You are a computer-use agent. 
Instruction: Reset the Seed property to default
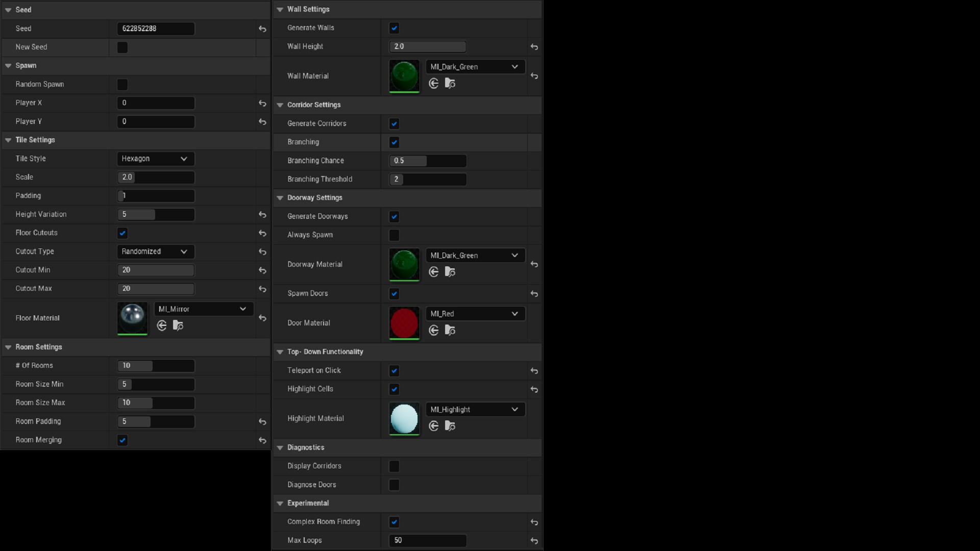tap(262, 29)
